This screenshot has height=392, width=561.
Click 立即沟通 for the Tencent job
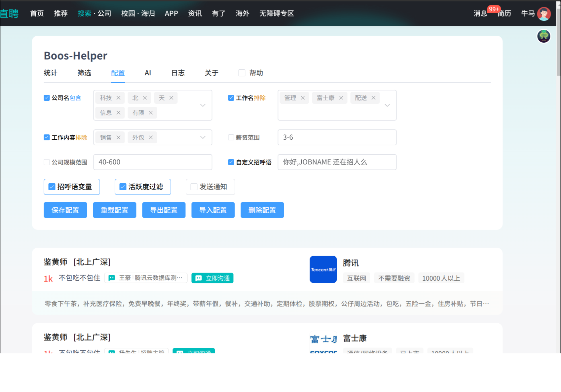[x=212, y=278]
